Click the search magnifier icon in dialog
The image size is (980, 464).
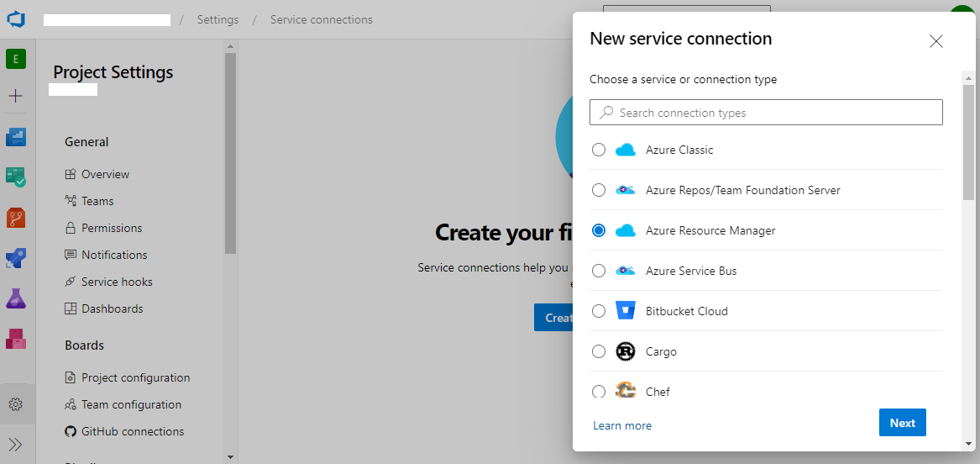(605, 113)
